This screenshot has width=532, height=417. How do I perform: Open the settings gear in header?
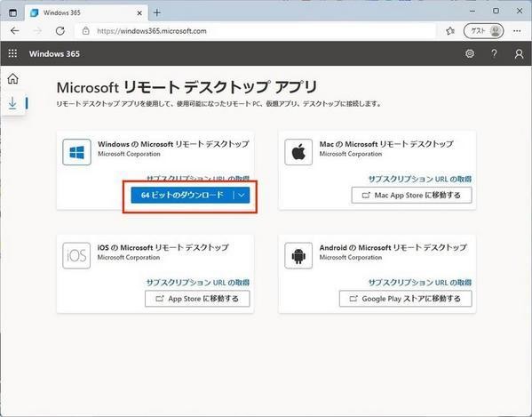click(x=470, y=53)
